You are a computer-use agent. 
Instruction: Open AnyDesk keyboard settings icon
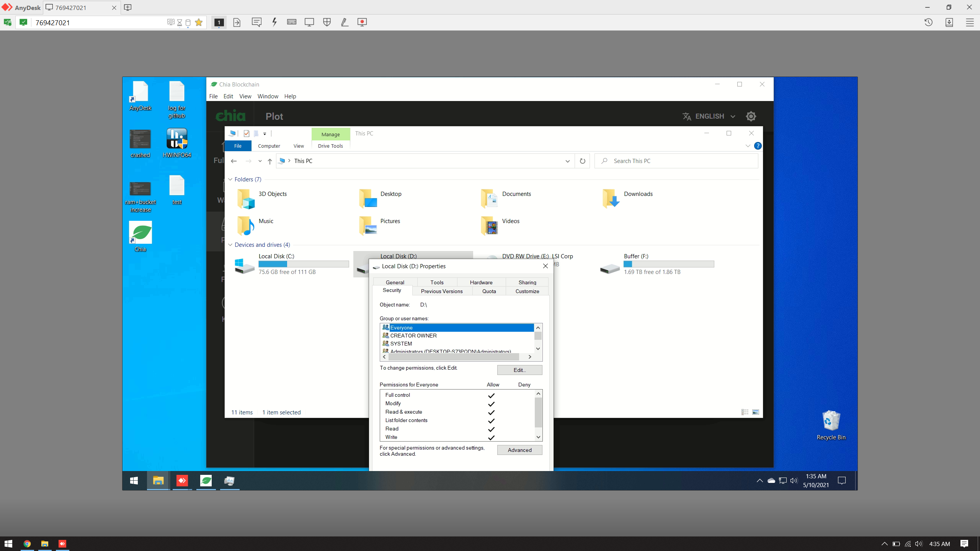point(292,22)
